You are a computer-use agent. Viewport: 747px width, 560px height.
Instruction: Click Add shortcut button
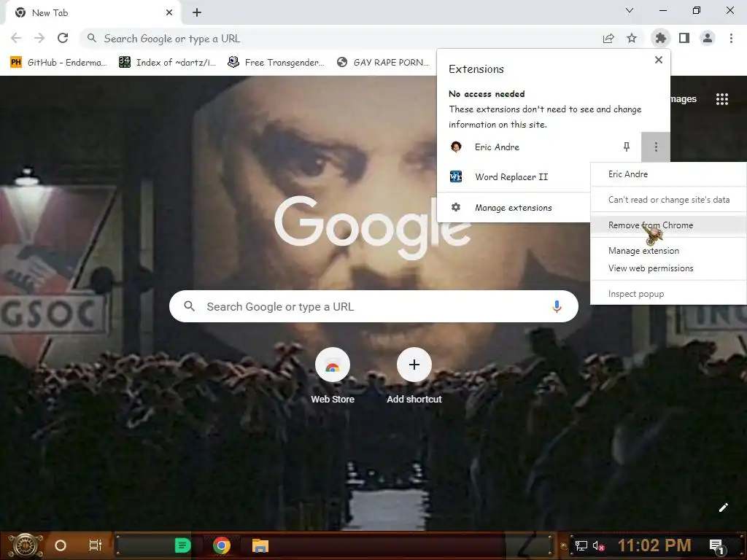click(x=414, y=376)
